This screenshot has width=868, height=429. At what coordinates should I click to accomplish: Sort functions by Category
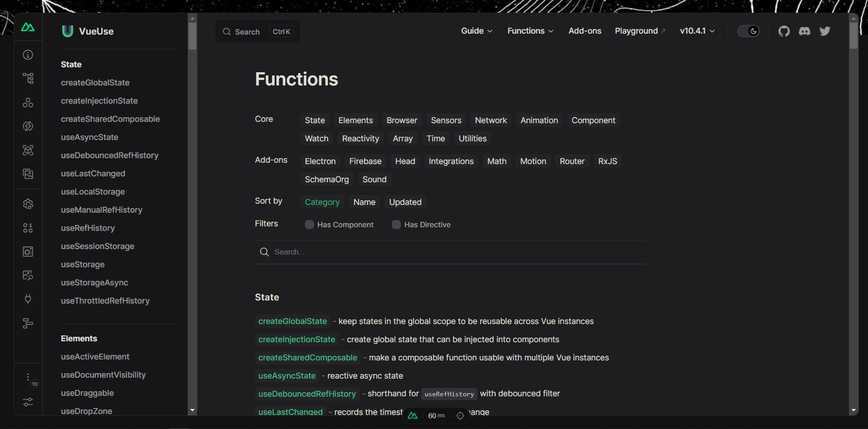(322, 202)
